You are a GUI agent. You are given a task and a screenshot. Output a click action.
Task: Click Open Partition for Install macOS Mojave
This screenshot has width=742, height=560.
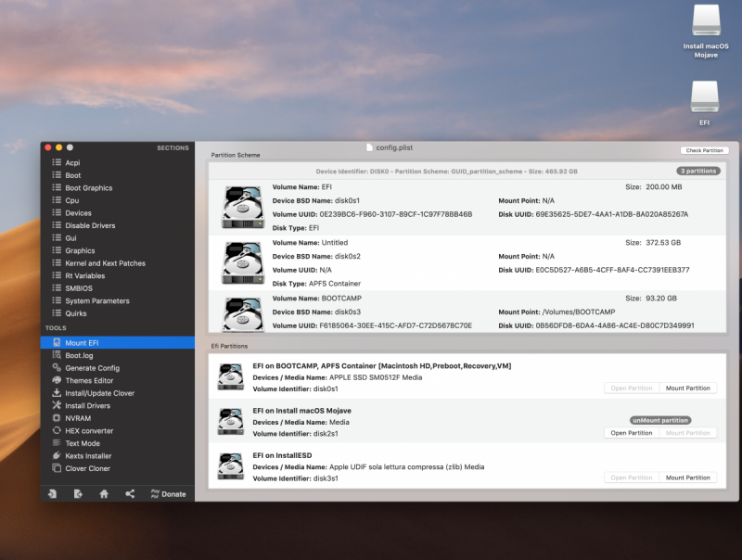pos(632,433)
